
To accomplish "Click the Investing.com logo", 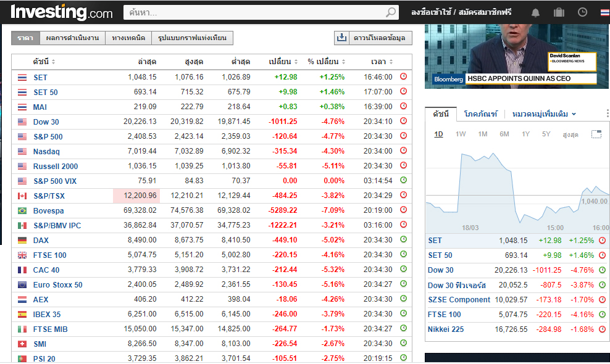I will tap(62, 12).
